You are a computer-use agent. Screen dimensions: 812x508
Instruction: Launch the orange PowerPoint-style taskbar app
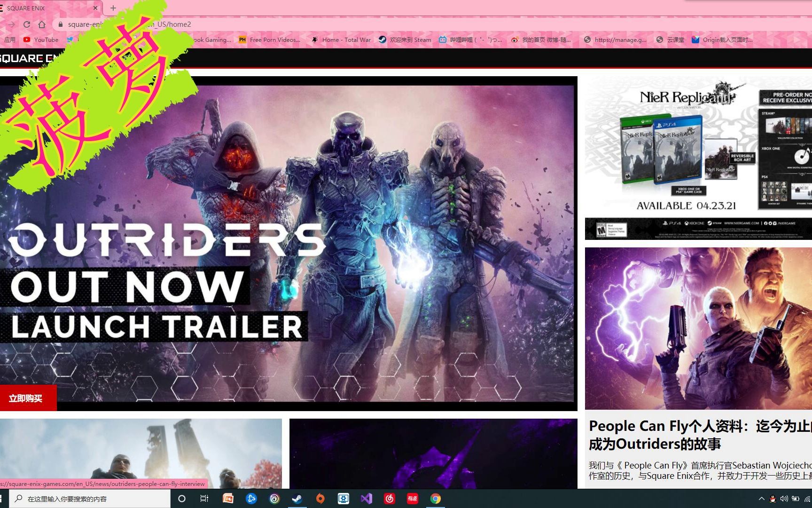tap(228, 499)
